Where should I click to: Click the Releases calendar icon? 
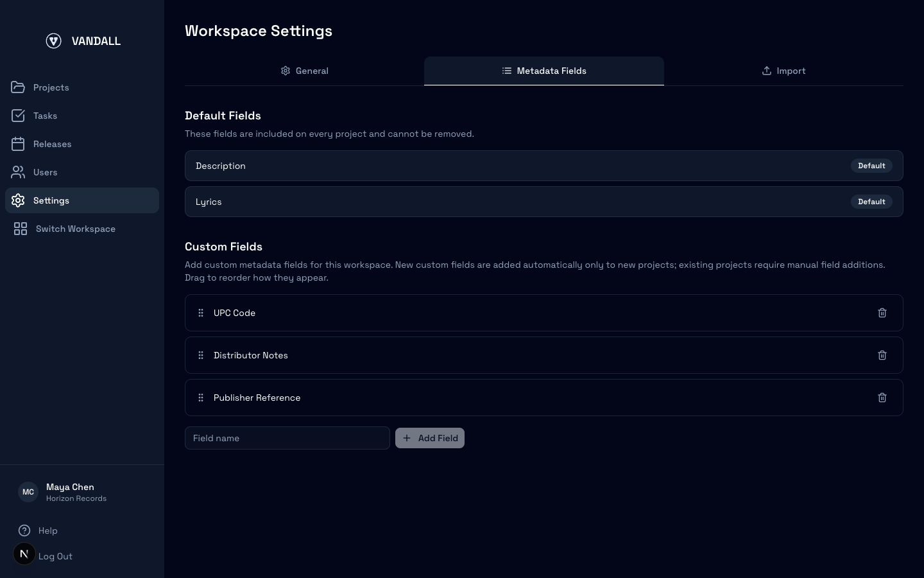(18, 144)
